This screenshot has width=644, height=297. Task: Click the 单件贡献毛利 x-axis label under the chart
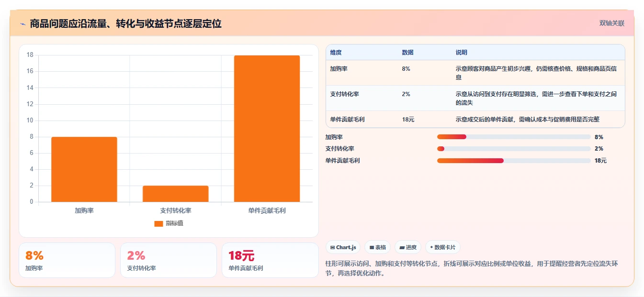coord(267,210)
